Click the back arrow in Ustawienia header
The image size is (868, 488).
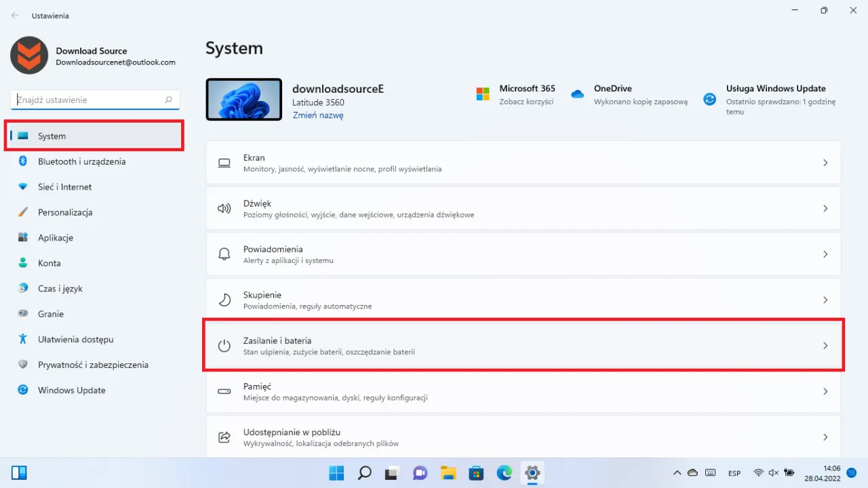point(15,15)
